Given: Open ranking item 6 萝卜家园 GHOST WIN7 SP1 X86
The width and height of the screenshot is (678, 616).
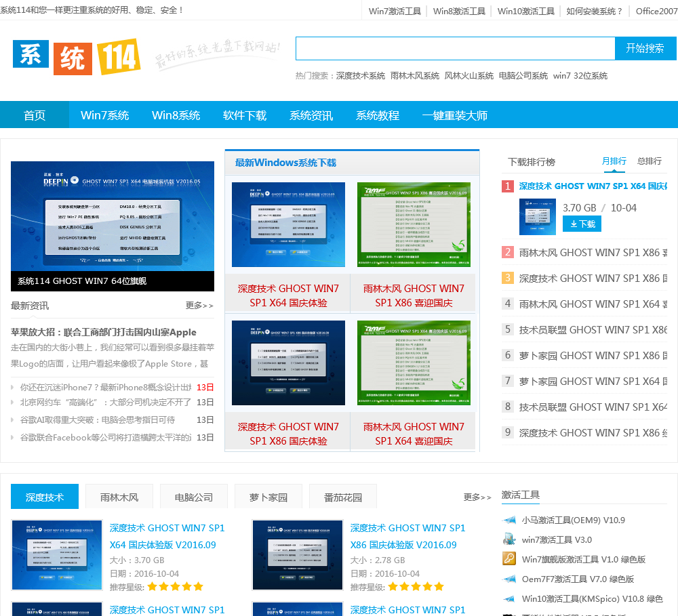Looking at the screenshot, I should click(593, 356).
